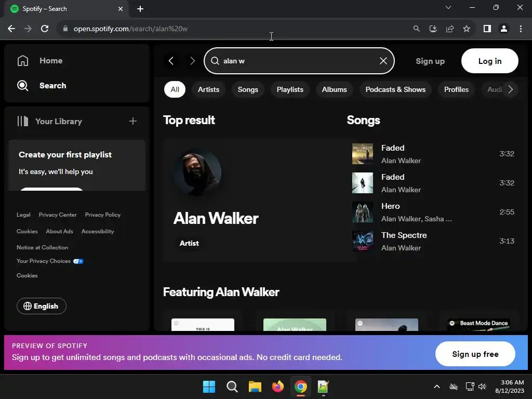Click Hero song cover art
532x399 pixels.
tap(362, 212)
